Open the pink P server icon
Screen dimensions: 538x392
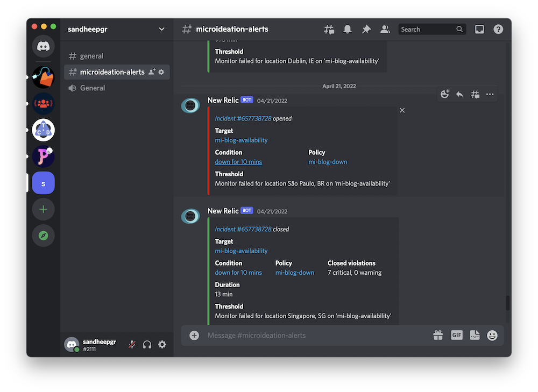tap(43, 156)
